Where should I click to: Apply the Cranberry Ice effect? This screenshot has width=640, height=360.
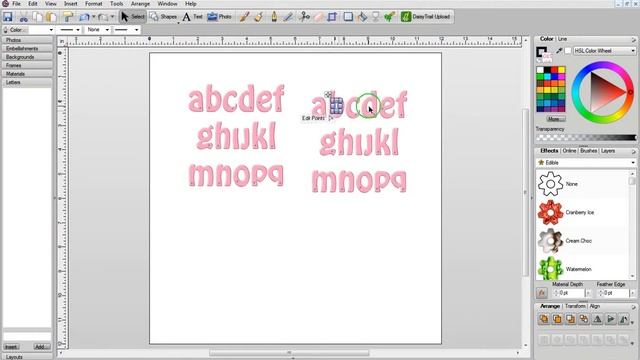(x=583, y=212)
